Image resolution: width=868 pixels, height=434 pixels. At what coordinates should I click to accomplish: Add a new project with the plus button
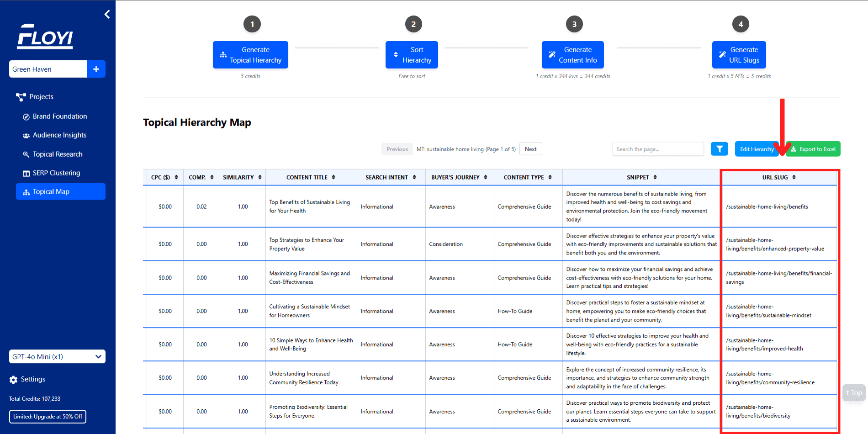[96, 69]
